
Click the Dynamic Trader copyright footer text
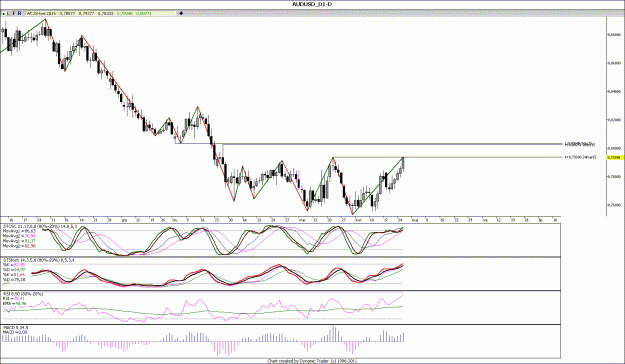coord(312,361)
